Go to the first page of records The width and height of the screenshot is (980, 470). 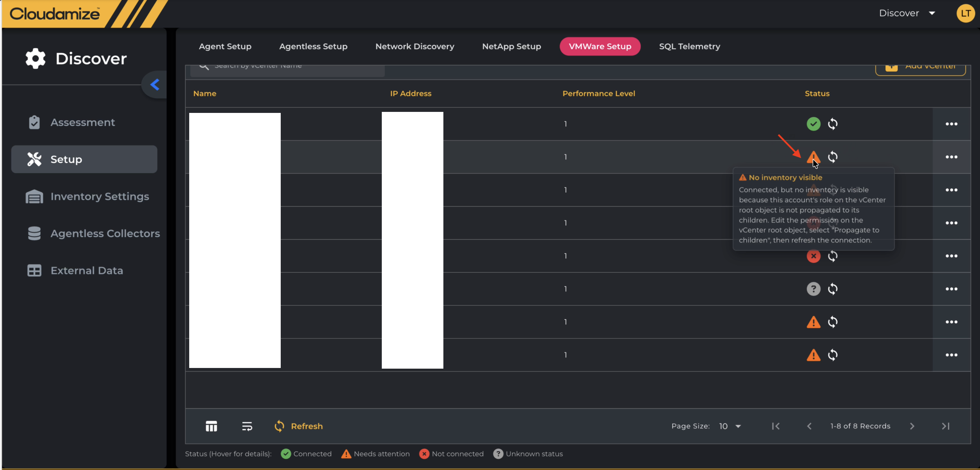tap(776, 426)
